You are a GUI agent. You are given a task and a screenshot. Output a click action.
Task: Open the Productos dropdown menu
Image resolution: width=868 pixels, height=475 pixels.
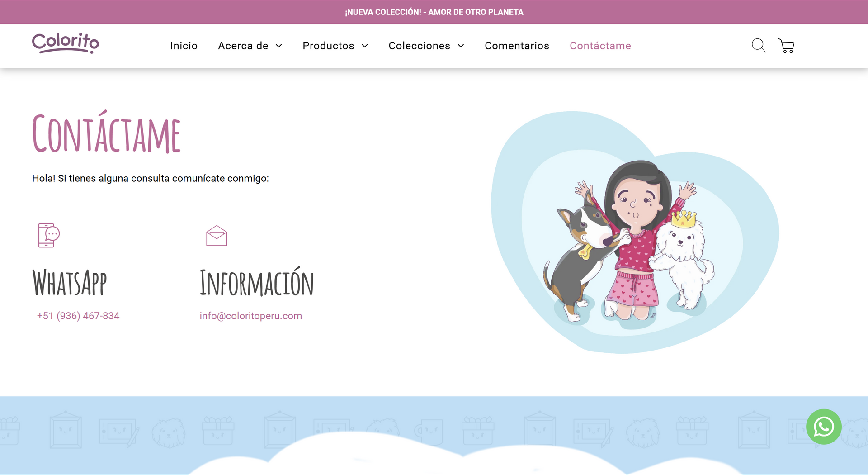pyautogui.click(x=335, y=46)
